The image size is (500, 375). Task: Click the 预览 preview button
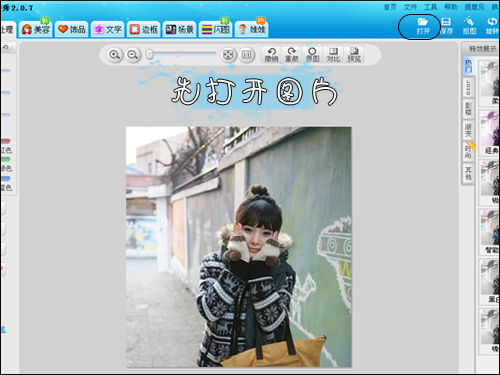pos(354,54)
